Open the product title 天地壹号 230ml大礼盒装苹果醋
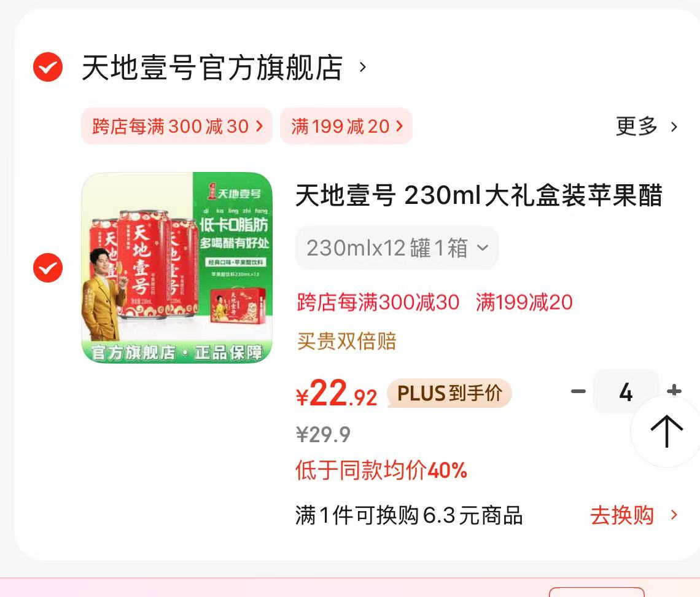The image size is (700, 597). [x=479, y=195]
